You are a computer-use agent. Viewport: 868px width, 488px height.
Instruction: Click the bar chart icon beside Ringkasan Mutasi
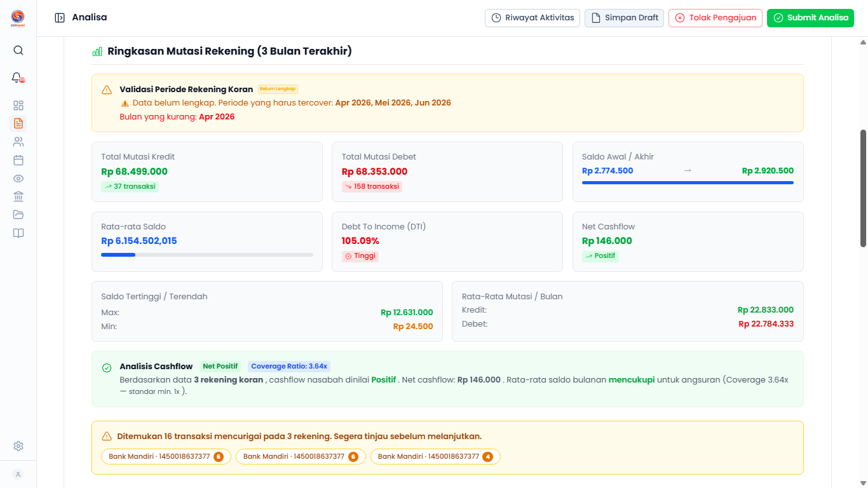pos(97,51)
